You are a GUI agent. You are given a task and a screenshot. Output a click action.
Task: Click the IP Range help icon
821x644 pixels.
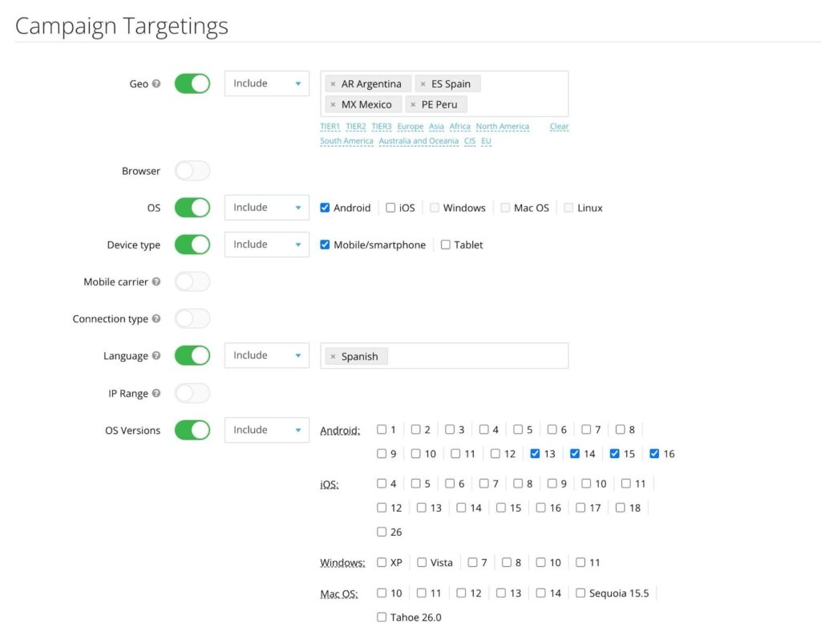(x=156, y=393)
